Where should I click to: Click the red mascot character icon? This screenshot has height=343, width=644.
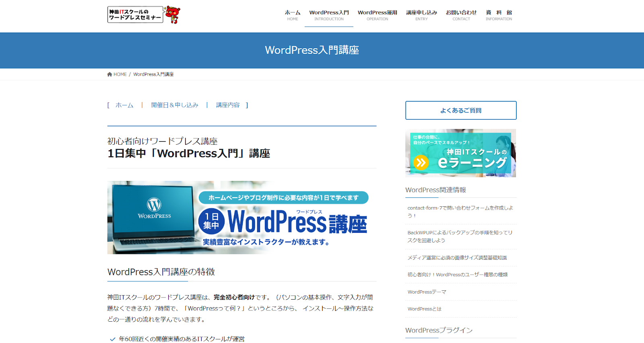173,14
